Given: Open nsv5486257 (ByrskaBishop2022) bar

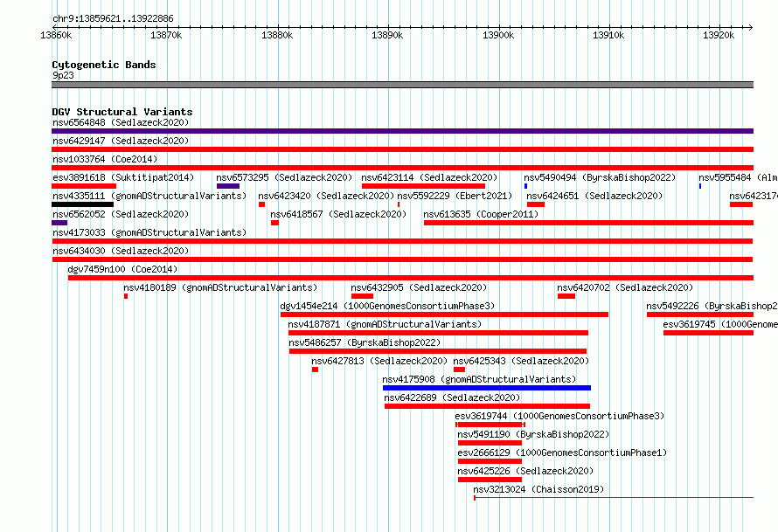Looking at the screenshot, I should 438,351.
